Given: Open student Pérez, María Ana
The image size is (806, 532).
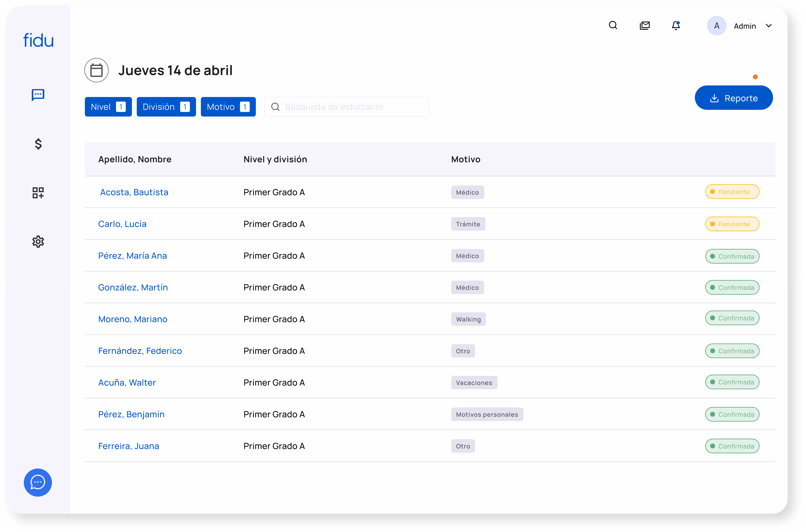Looking at the screenshot, I should click(133, 256).
